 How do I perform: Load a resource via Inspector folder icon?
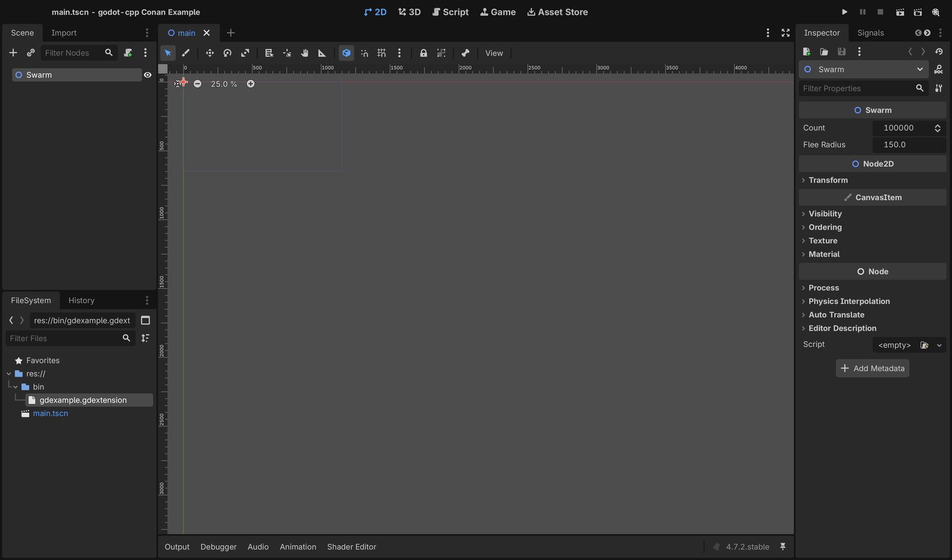824,52
